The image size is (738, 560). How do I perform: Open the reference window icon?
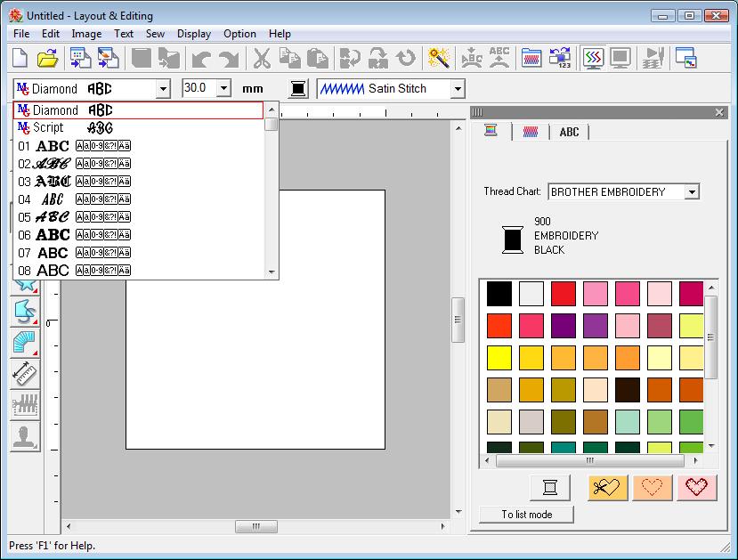point(685,58)
